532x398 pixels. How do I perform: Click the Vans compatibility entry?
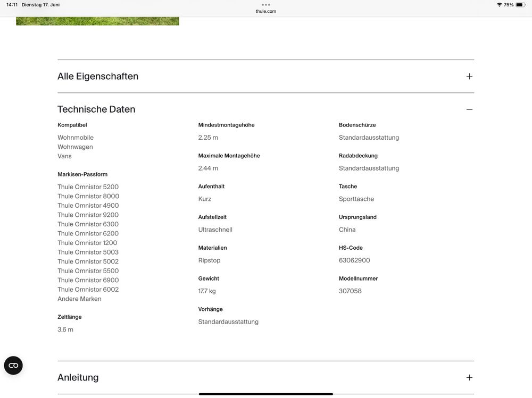64,156
